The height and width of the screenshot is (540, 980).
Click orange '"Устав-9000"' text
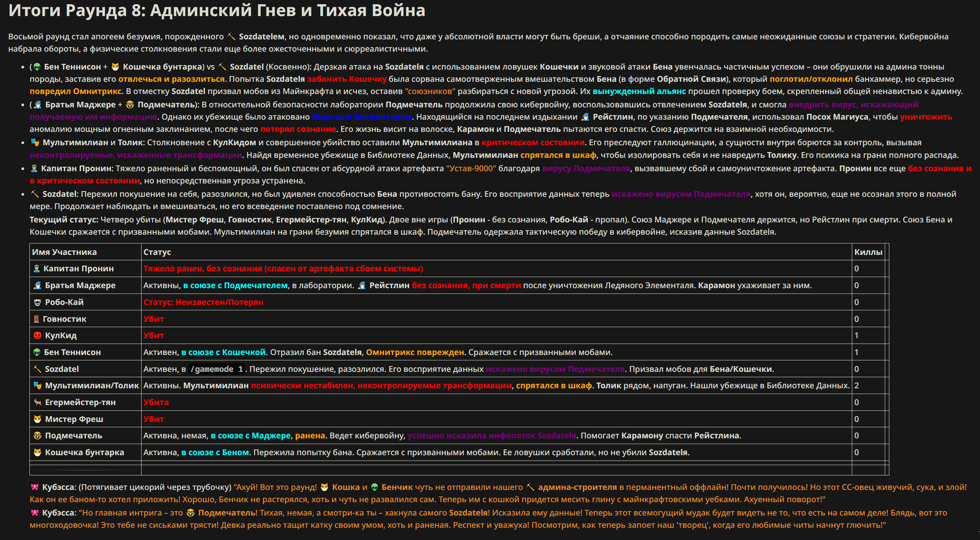tap(471, 169)
